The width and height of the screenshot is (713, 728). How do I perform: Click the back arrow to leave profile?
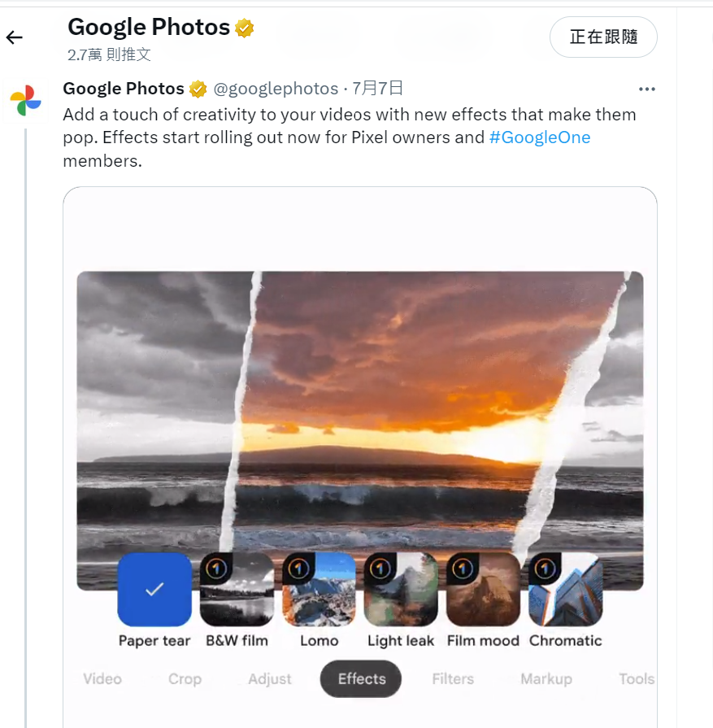pos(15,37)
